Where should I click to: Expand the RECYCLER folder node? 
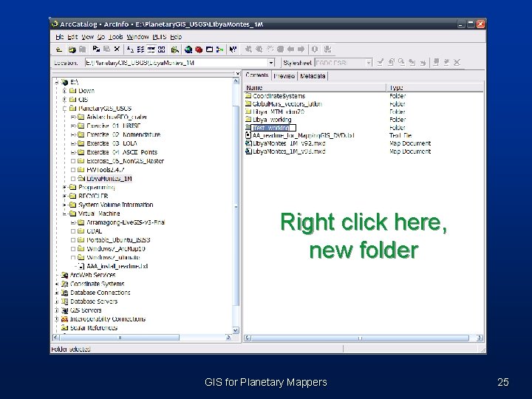pyautogui.click(x=64, y=196)
